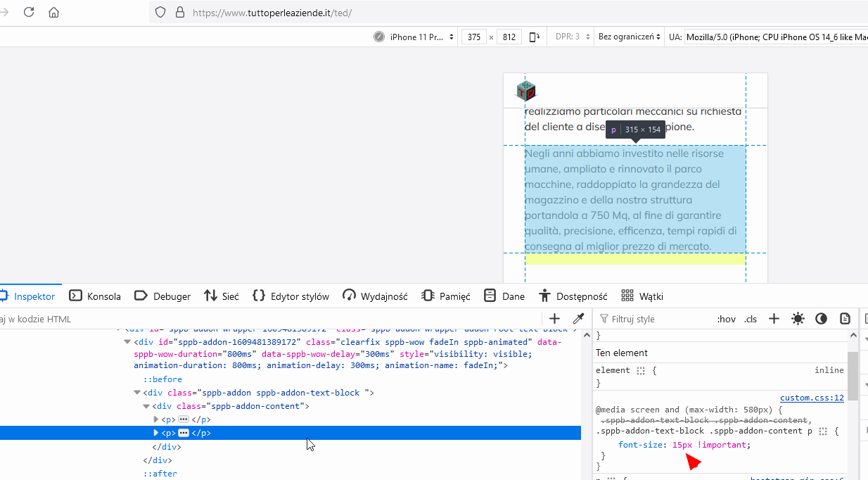The image size is (868, 480).
Task: Toggle light color scheme simulation
Action: [798, 319]
